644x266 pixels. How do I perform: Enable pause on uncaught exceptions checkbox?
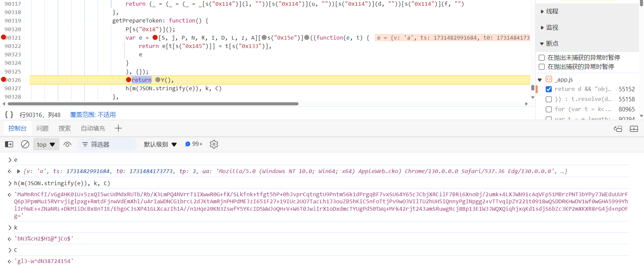click(x=541, y=58)
